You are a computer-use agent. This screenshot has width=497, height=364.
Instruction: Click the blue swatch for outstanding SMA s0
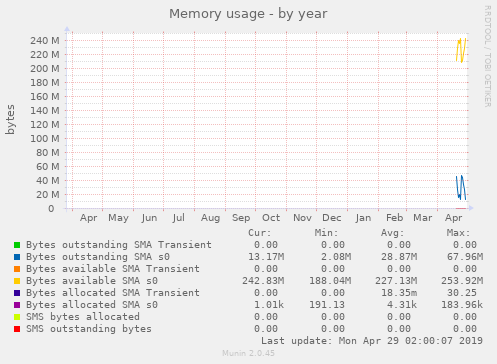(17, 257)
